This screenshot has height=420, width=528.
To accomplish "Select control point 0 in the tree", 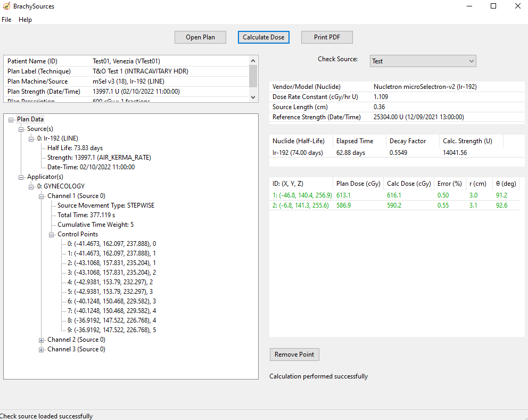I will [x=112, y=244].
